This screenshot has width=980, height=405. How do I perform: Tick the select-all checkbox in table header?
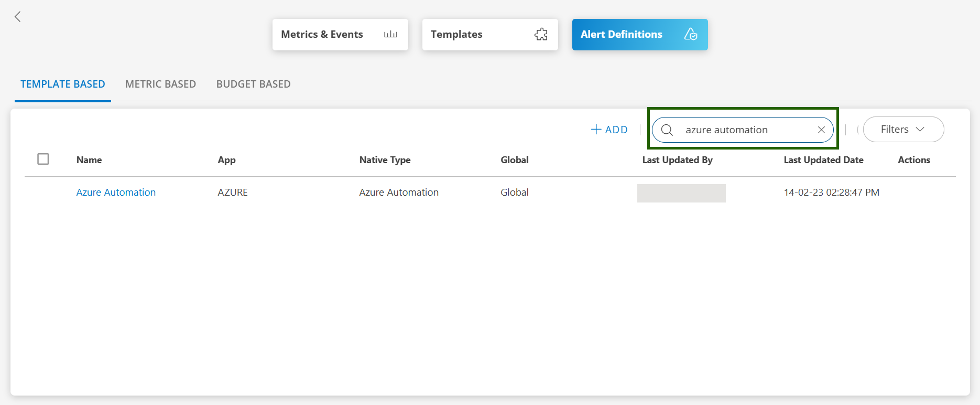click(x=43, y=159)
